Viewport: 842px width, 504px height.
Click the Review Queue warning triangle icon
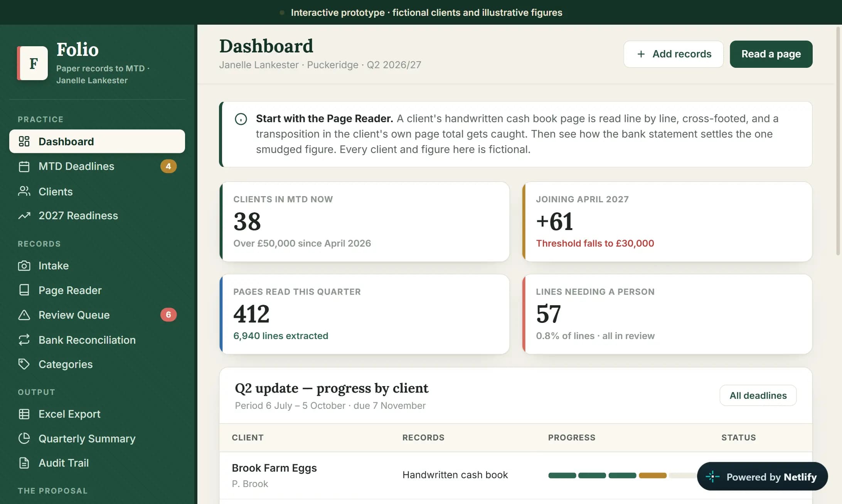point(24,315)
